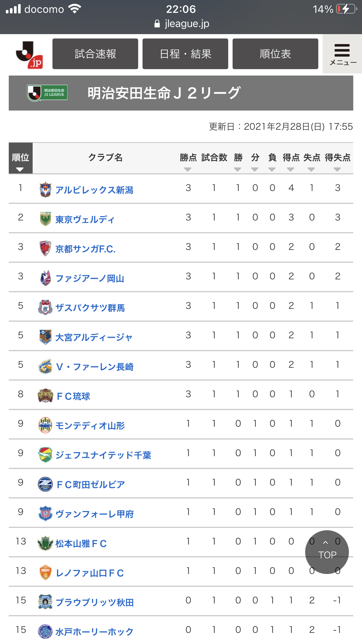Viewport: 362px width, 644px height.
Task: Open the 順位表 standings tab
Action: [x=275, y=54]
